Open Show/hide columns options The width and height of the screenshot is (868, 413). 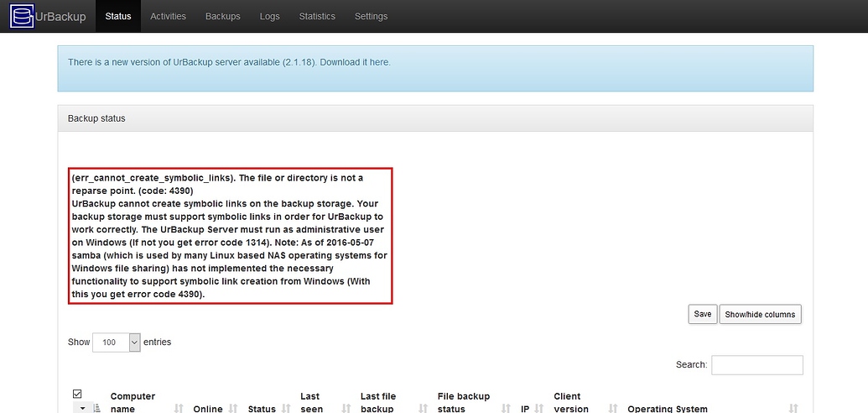click(x=760, y=314)
